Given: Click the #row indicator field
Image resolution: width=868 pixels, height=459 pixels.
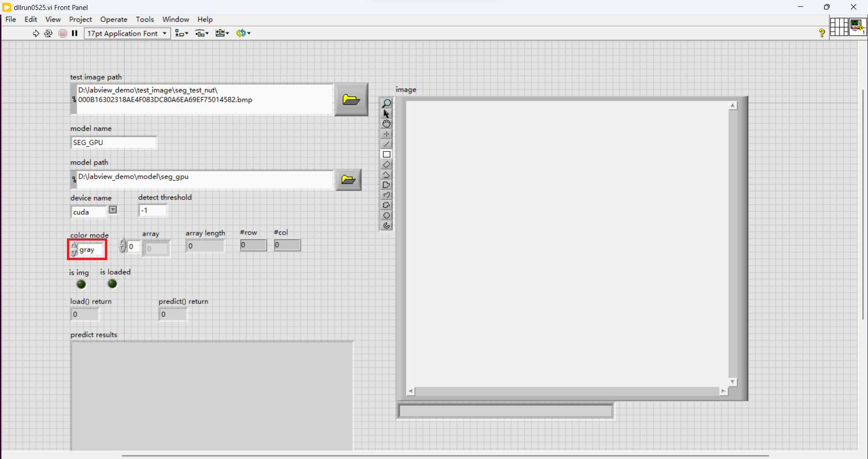Looking at the screenshot, I should point(253,245).
